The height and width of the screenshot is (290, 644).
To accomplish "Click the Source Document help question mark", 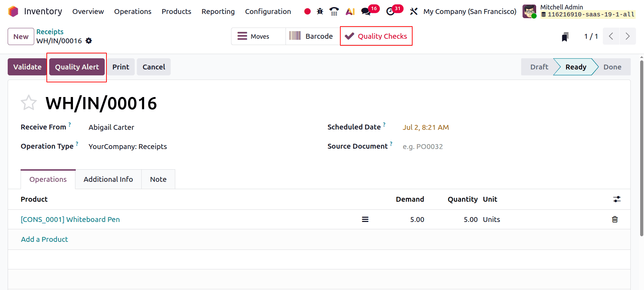I will [391, 143].
